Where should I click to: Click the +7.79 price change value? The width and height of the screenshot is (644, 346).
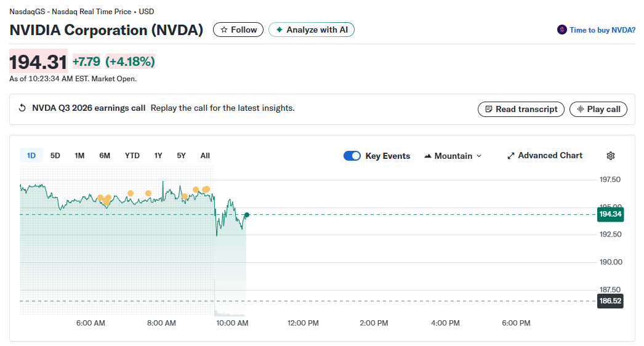click(x=86, y=62)
